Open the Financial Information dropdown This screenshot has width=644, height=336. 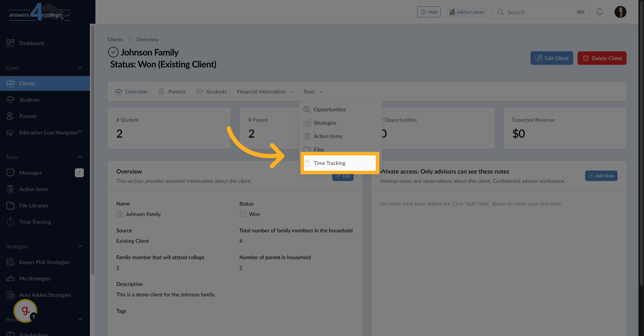[265, 91]
